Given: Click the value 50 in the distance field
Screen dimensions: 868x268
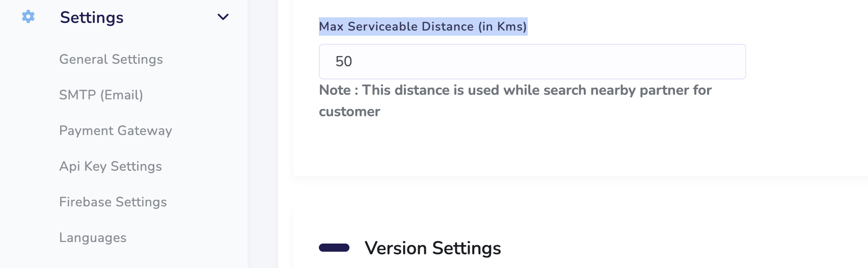Looking at the screenshot, I should [344, 62].
